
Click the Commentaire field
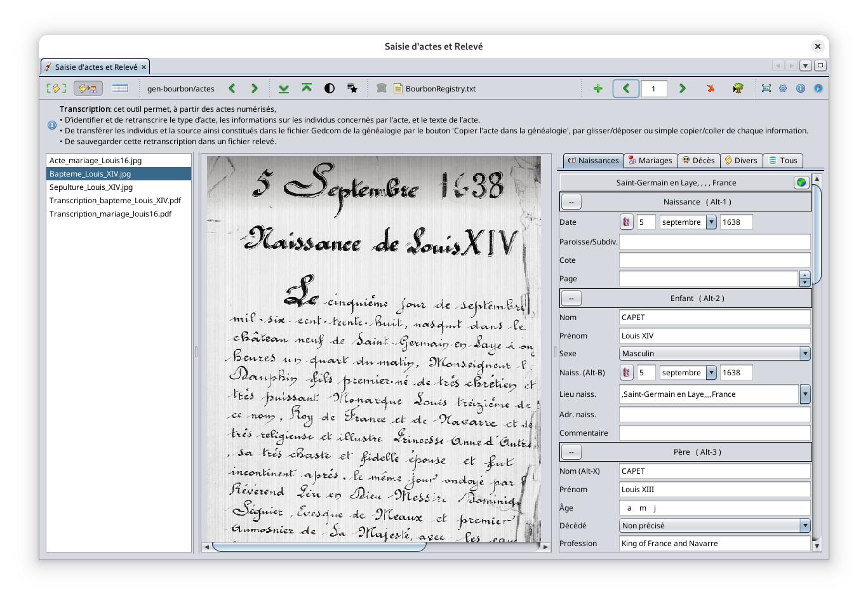(x=715, y=433)
